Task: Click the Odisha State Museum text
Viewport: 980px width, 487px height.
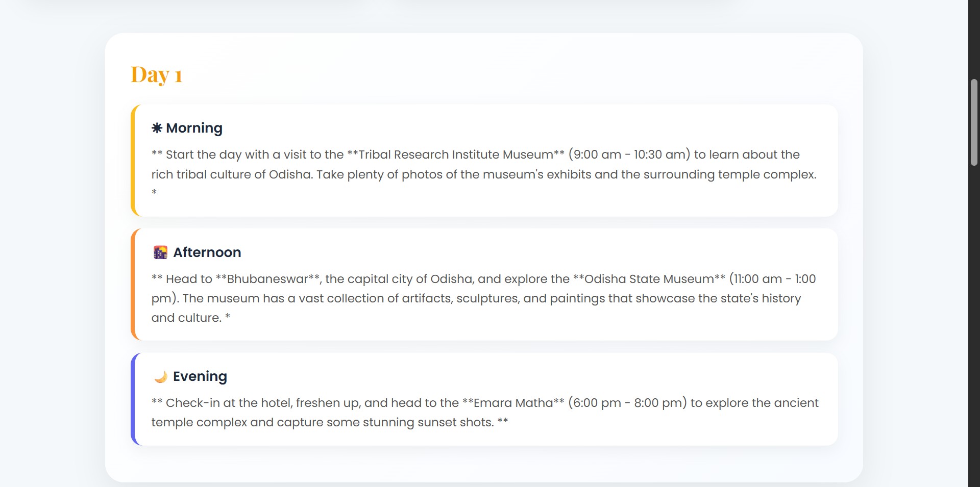Action: 649,279
